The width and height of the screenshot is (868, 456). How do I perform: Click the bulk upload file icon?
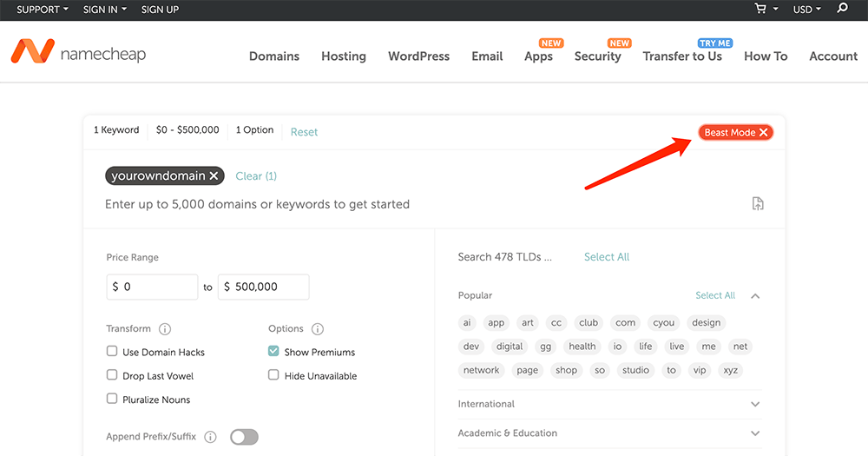click(758, 203)
